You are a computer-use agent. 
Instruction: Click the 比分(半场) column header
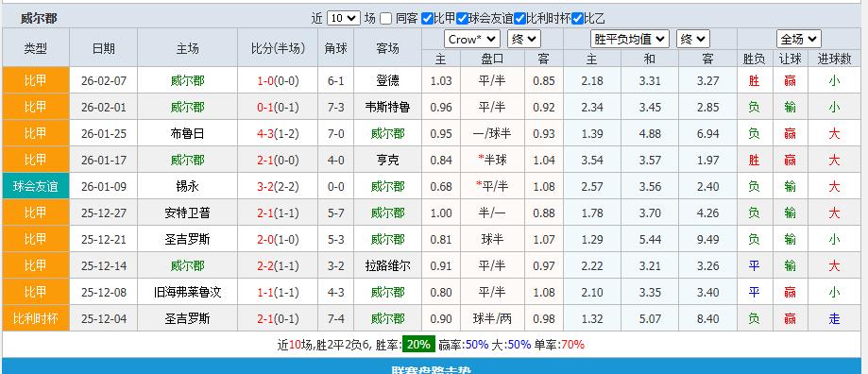[278, 48]
